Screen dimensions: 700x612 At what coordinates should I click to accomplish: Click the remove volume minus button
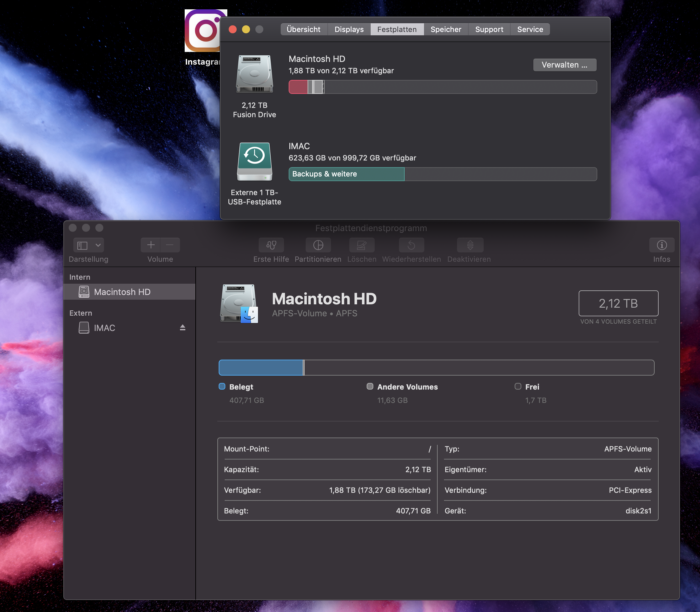pos(170,245)
